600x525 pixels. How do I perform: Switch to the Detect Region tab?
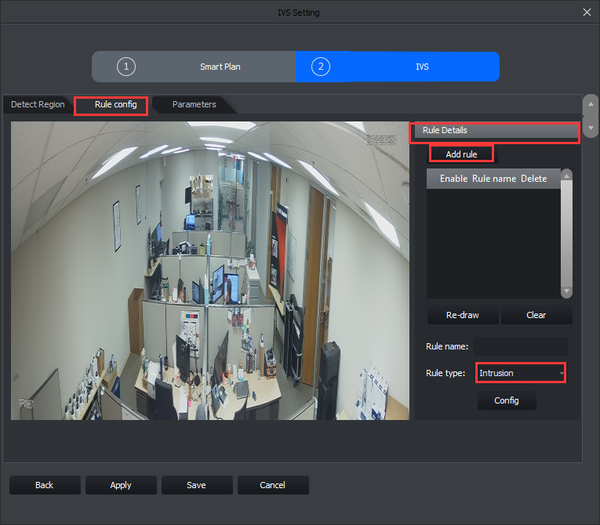(37, 104)
